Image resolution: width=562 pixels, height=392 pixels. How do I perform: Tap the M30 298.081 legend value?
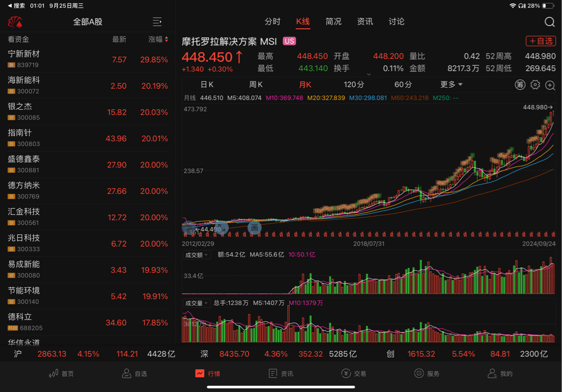(x=368, y=97)
